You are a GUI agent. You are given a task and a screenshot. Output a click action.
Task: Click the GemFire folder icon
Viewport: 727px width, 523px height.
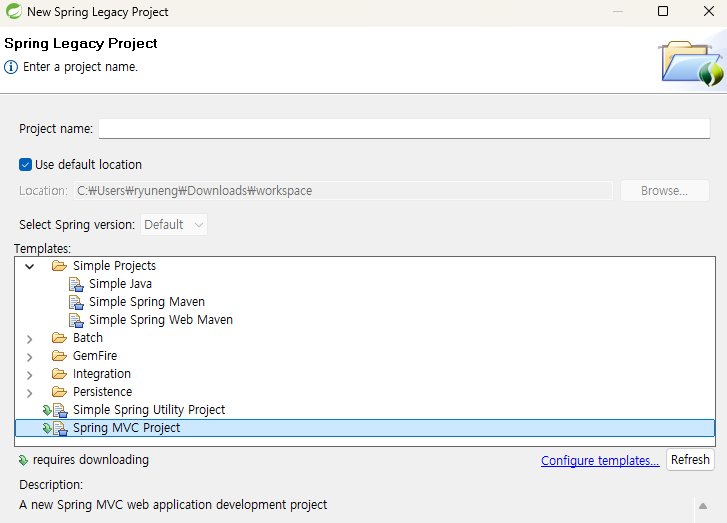click(59, 356)
